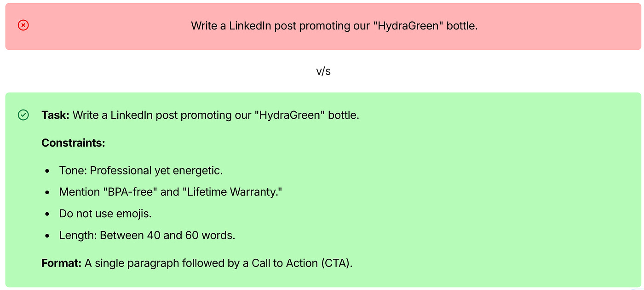Click the bullet dot beside Tone
Image resolution: width=644 pixels, height=290 pixels.
47,171
